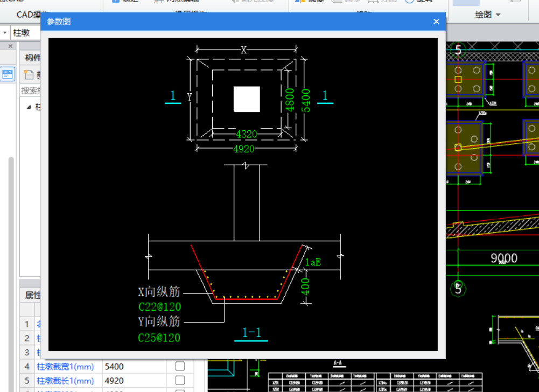Select property row number 2
The width and height of the screenshot is (539, 392).
(27, 338)
